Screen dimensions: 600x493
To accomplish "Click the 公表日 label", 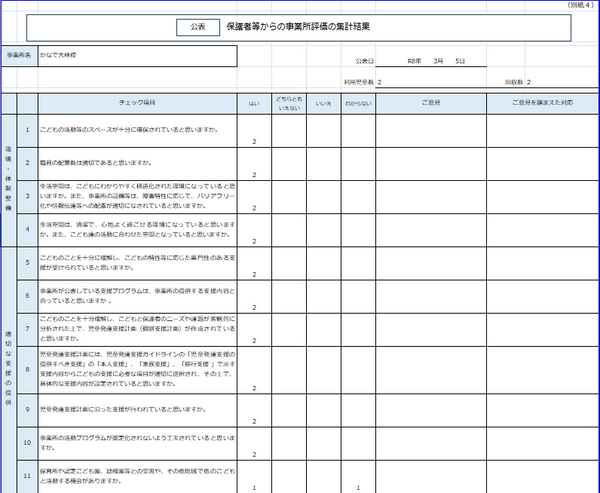I will (364, 61).
